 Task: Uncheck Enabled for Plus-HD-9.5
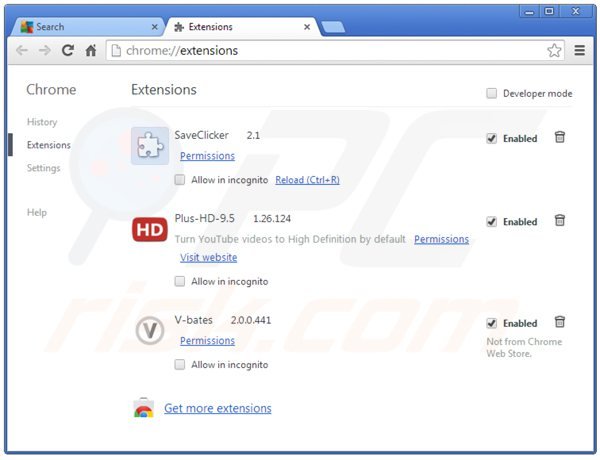(491, 222)
